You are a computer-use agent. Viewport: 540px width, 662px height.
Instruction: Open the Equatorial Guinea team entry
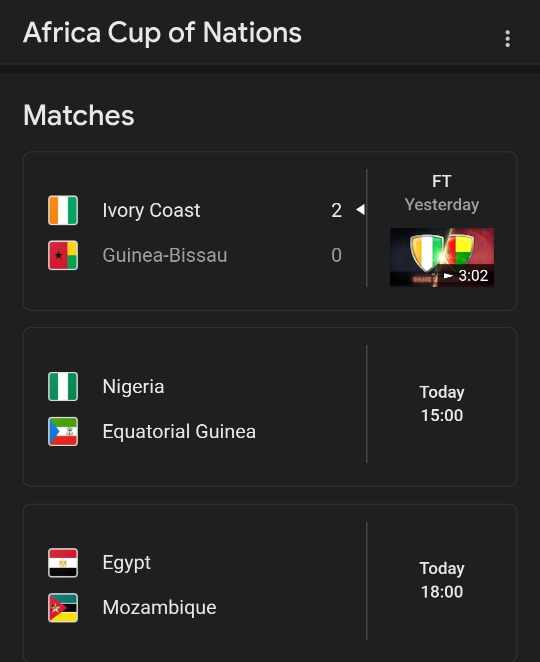click(179, 431)
